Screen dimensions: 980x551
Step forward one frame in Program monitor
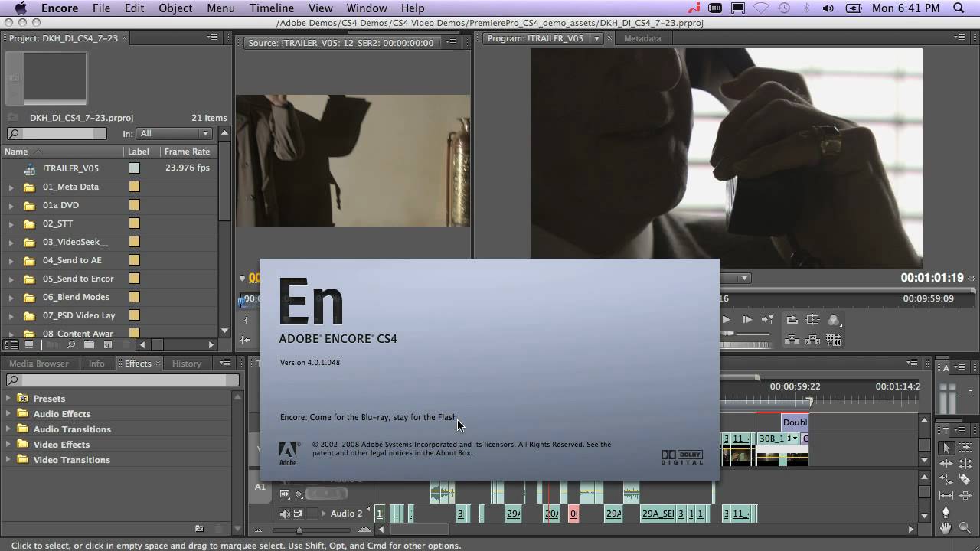coord(747,320)
